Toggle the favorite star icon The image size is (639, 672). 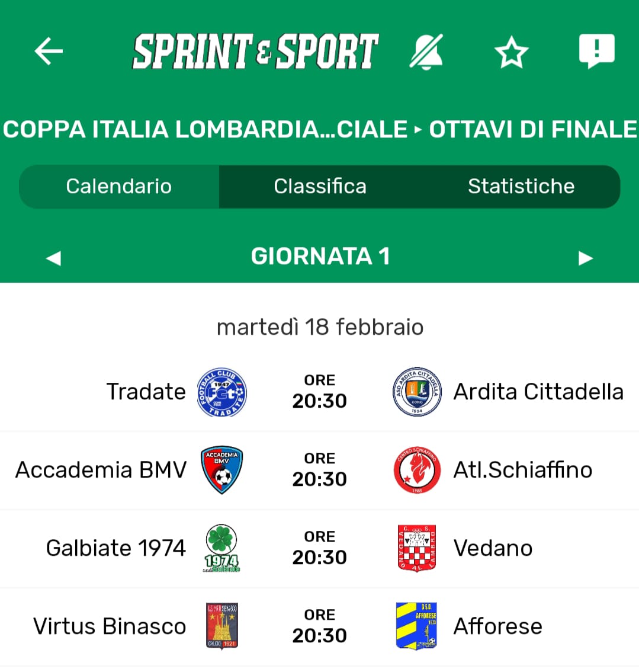[511, 53]
